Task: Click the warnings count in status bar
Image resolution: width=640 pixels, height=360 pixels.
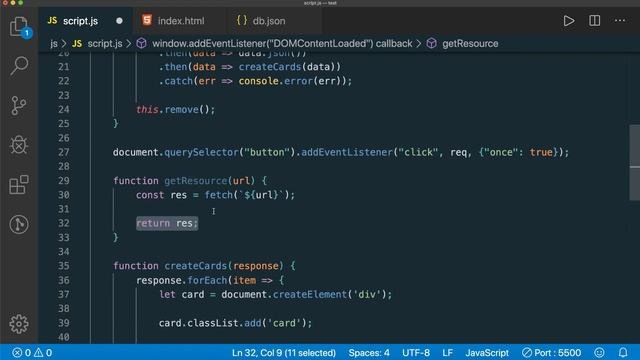Action: [43, 353]
